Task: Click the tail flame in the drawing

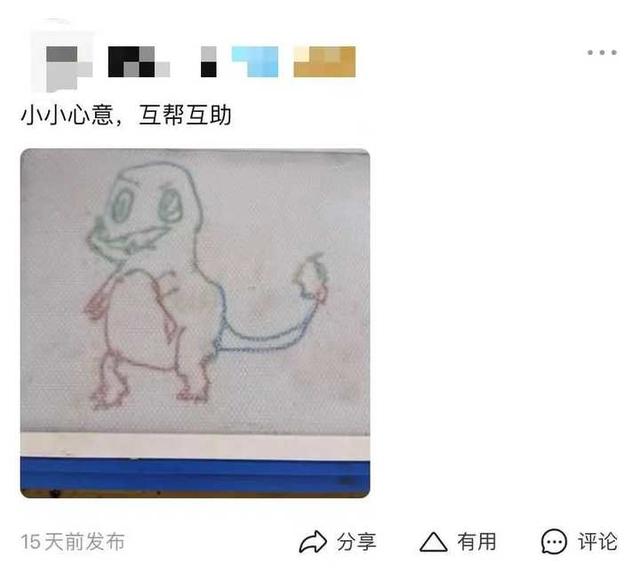Action: tap(311, 276)
